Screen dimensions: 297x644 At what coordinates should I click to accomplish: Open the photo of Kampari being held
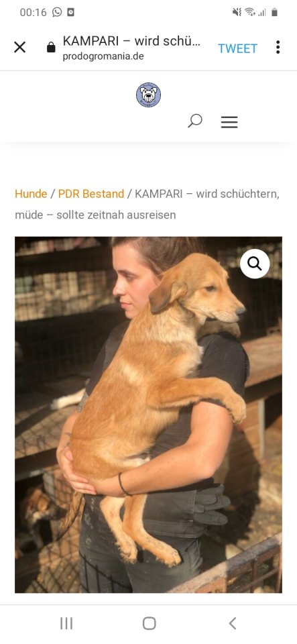tap(149, 415)
